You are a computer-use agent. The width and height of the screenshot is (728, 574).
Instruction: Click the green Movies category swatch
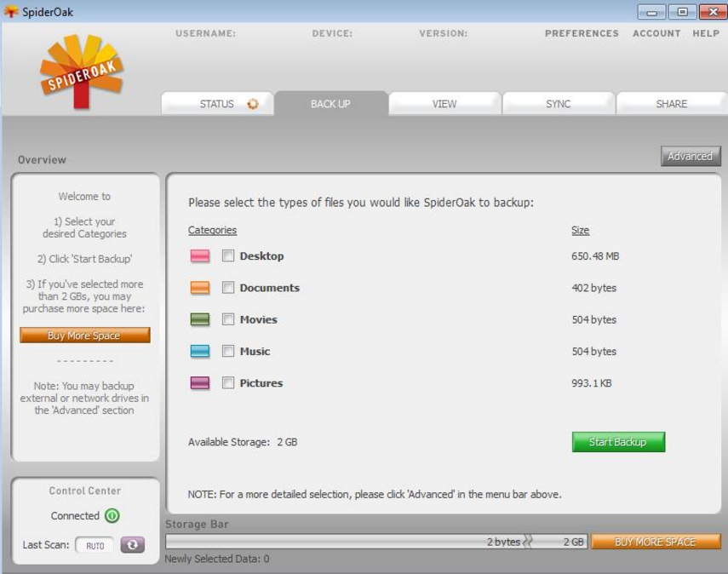[x=200, y=319]
